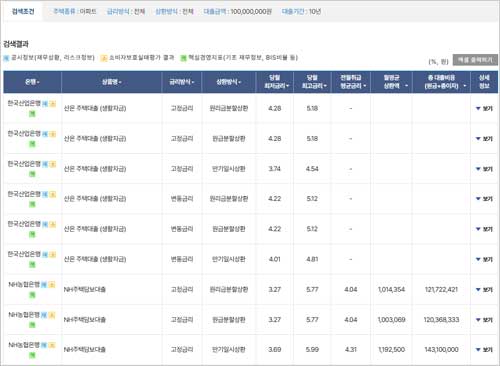This screenshot has width=500, height=366.
Task: Click the 143,100,000 total loan cost cell
Action: point(441,350)
